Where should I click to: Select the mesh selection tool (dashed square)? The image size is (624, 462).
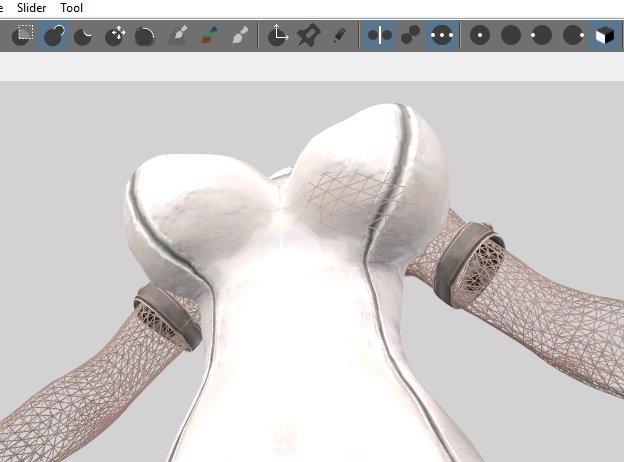click(22, 36)
